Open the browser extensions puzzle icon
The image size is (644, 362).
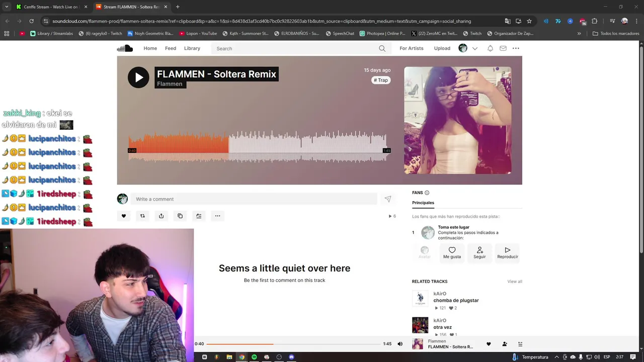point(595,21)
